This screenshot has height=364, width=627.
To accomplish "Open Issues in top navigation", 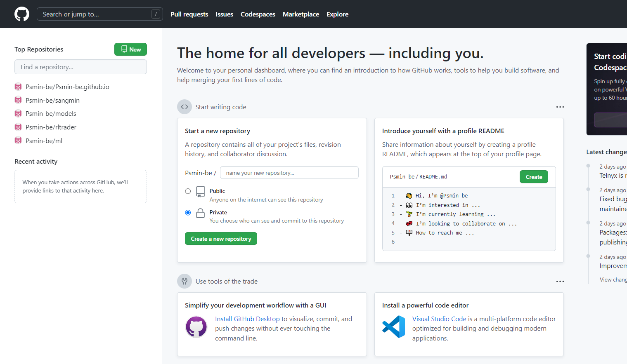I will (x=224, y=14).
